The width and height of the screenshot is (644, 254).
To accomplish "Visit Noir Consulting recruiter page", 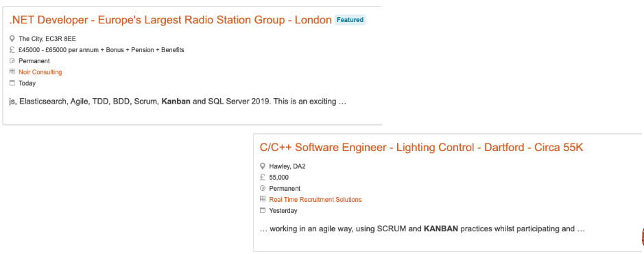I will (x=40, y=72).
